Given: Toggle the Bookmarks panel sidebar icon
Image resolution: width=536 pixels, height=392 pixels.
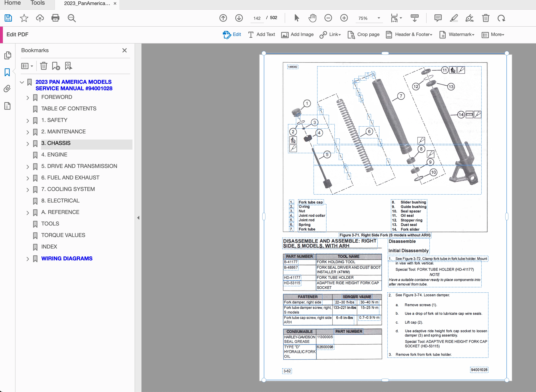Looking at the screenshot, I should point(7,72).
